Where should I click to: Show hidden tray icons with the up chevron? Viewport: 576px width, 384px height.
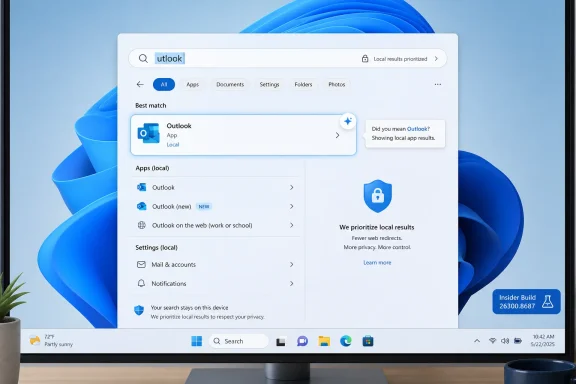477,341
